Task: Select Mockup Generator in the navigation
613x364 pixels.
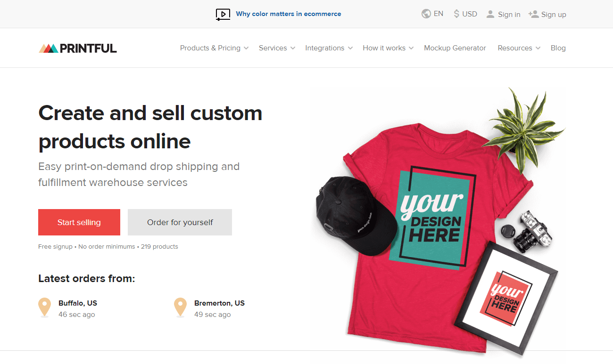Action: pyautogui.click(x=455, y=48)
